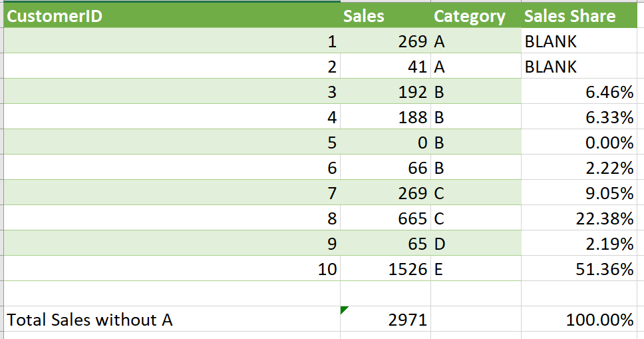
Task: Select the 6.46% sales share cell
Action: tap(579, 92)
